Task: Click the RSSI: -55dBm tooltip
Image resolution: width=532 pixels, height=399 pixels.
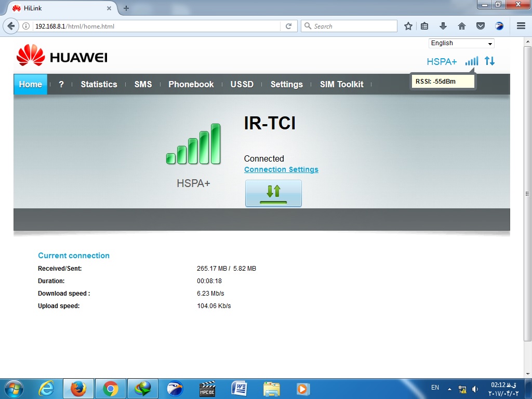Action: pyautogui.click(x=443, y=82)
